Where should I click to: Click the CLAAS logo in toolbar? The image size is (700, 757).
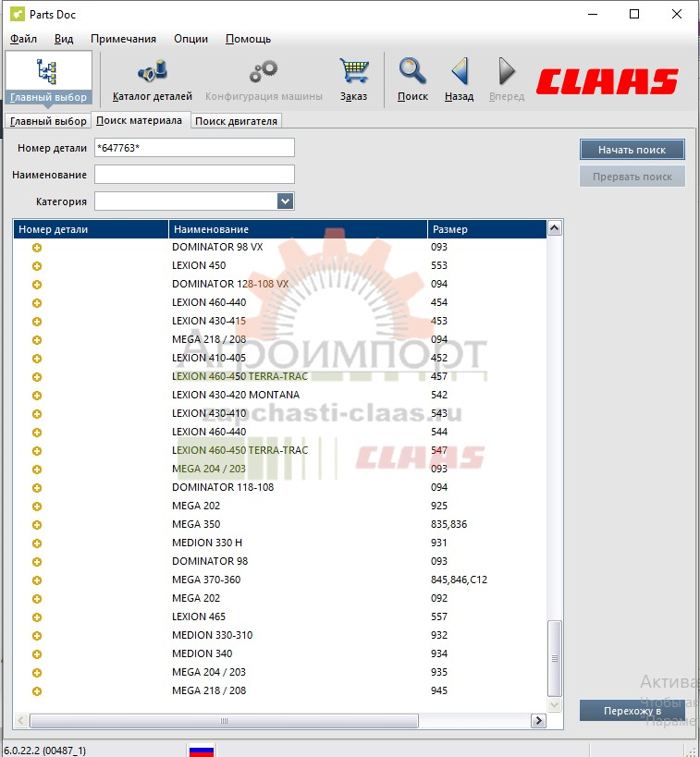point(608,81)
